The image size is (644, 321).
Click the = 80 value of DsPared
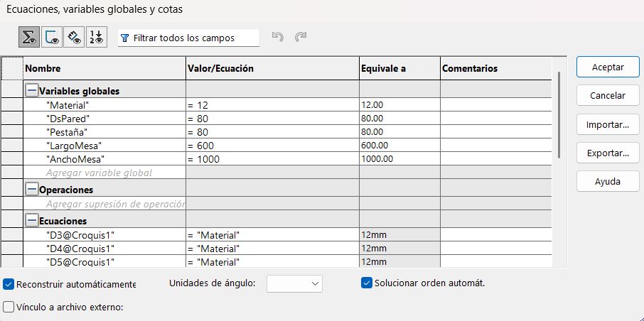(272, 119)
